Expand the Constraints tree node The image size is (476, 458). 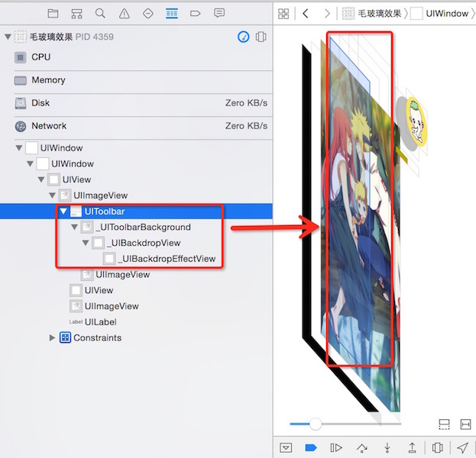click(x=53, y=337)
